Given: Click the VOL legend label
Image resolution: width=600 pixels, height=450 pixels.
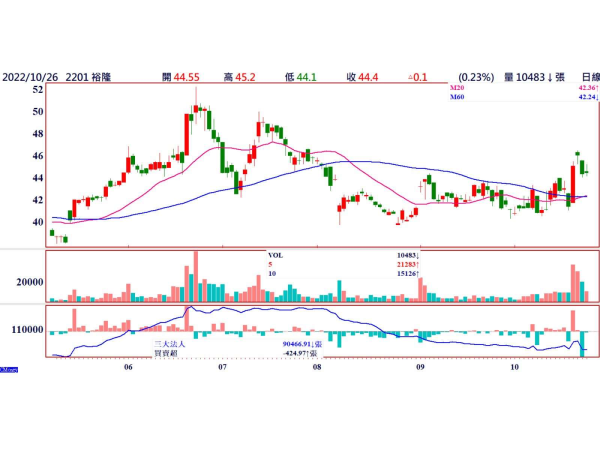Looking at the screenshot, I should 276,256.
